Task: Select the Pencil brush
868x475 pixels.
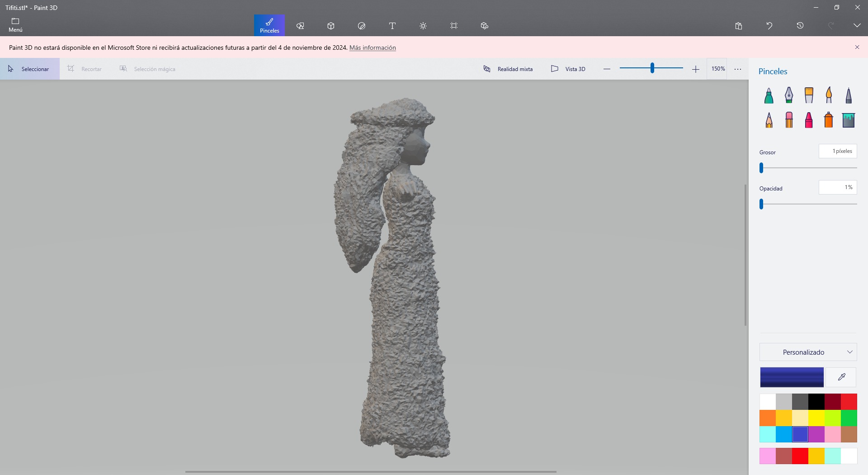Action: click(769, 120)
